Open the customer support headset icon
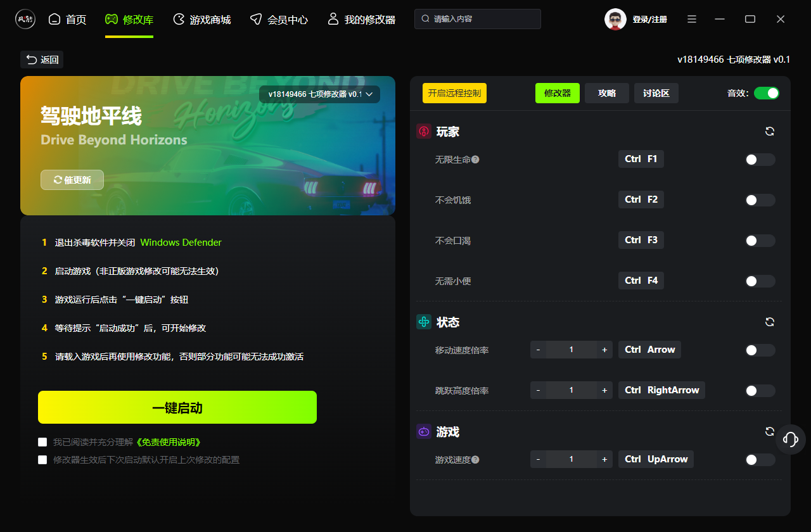Viewport: 811px width, 532px height. (x=790, y=439)
